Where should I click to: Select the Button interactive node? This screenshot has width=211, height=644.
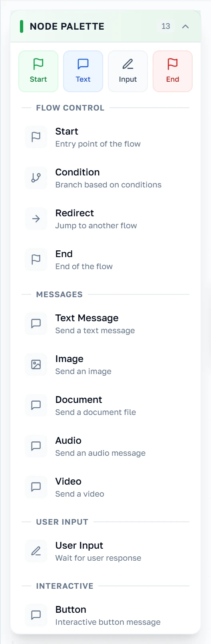click(105, 615)
